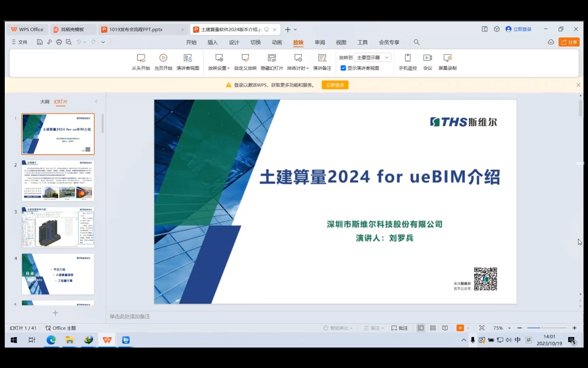This screenshot has width=588, height=368.
Task: Click zoom in plus button
Action: tap(574, 328)
